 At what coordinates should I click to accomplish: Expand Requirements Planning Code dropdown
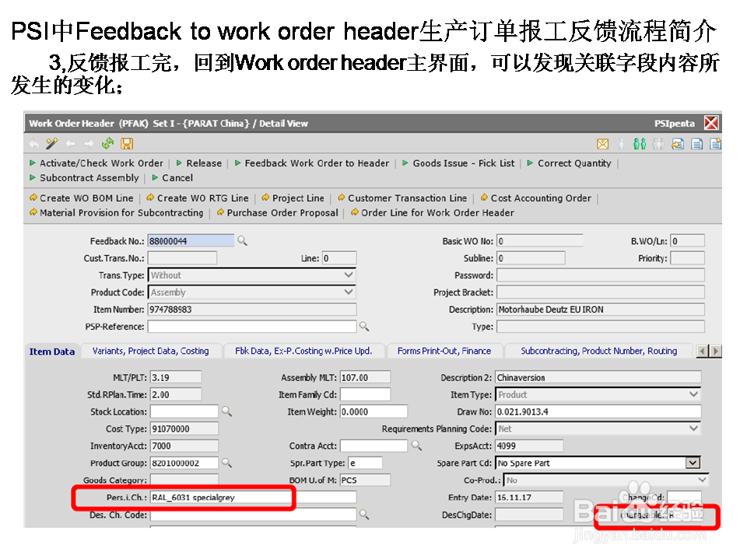pos(693,429)
